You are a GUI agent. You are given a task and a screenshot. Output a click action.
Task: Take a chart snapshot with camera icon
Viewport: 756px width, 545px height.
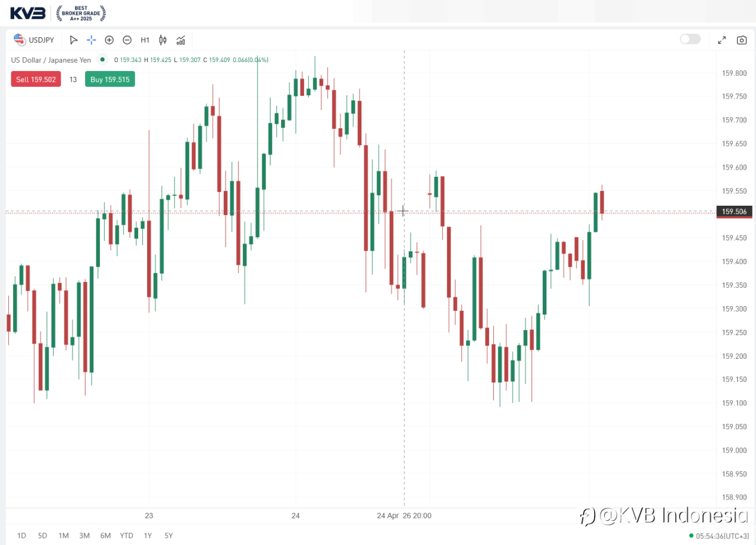coord(741,40)
